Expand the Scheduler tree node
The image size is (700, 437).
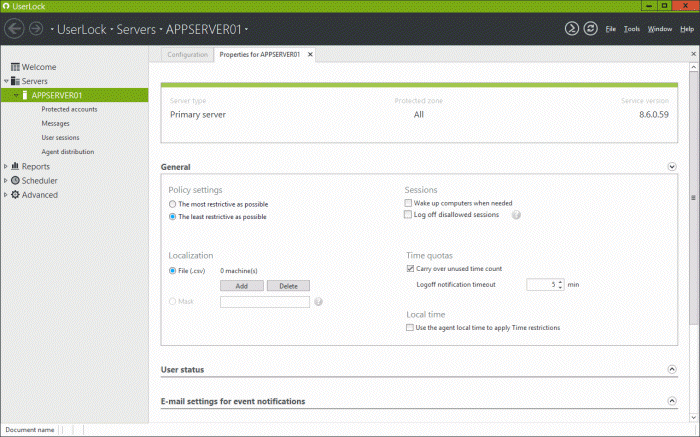tap(6, 180)
